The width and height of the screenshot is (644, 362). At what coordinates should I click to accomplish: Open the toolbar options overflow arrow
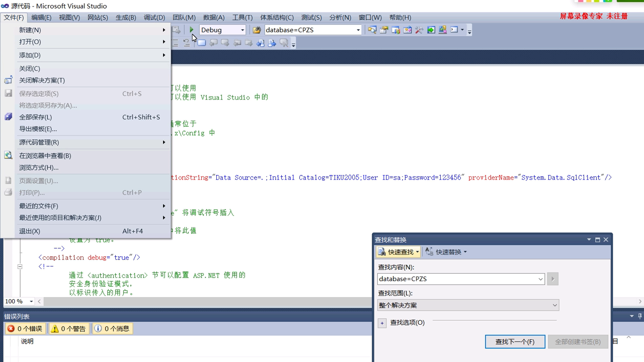point(469,31)
